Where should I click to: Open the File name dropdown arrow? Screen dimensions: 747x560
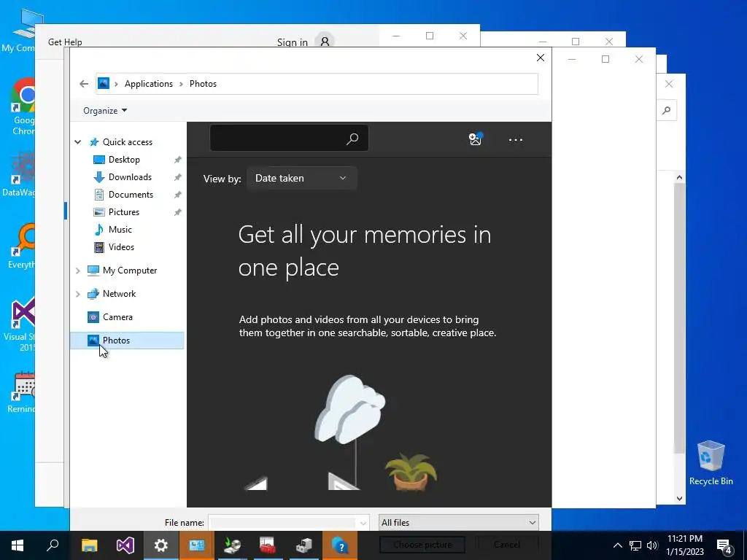tap(363, 523)
